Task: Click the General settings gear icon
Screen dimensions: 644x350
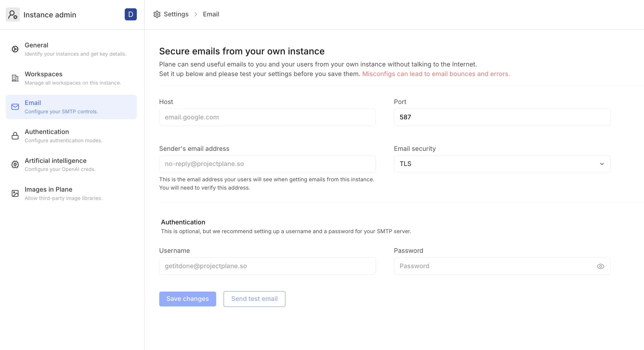Action: (x=15, y=49)
